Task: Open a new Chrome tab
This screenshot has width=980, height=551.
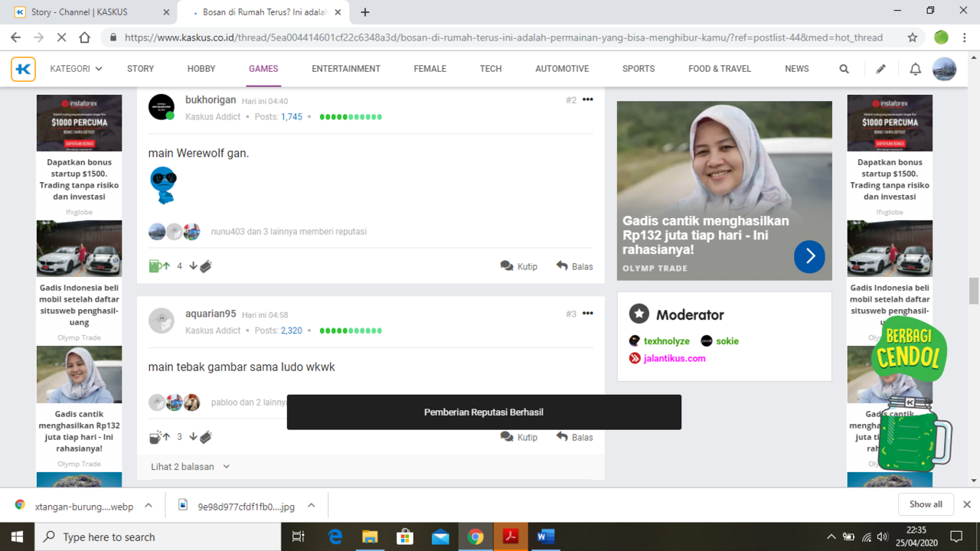Action: coord(365,12)
